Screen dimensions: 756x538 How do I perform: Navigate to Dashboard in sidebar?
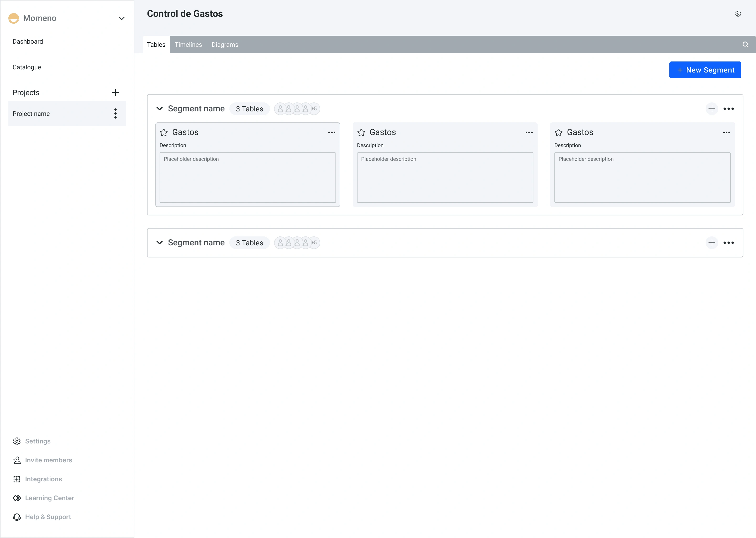pyautogui.click(x=27, y=41)
